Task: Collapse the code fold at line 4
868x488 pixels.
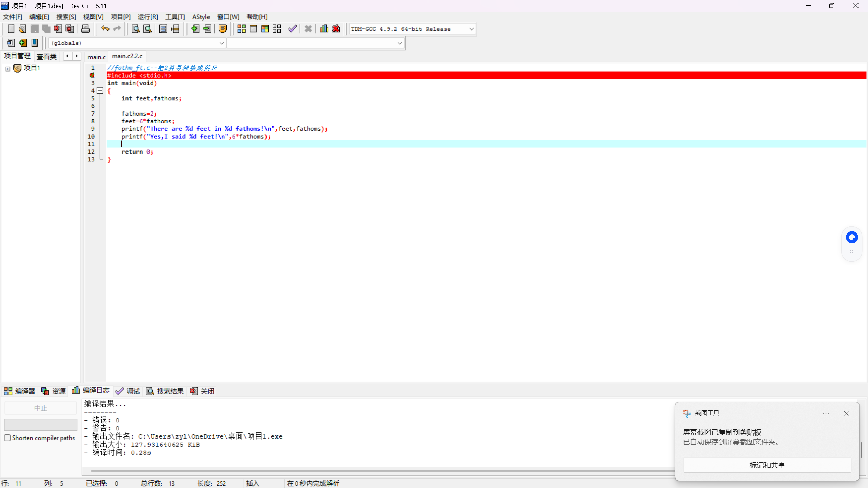Action: point(100,90)
